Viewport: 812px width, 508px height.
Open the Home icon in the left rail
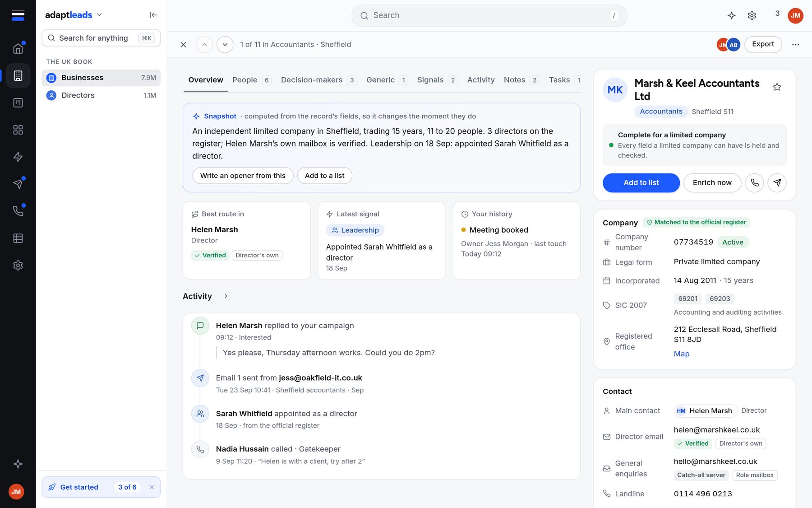coord(18,48)
